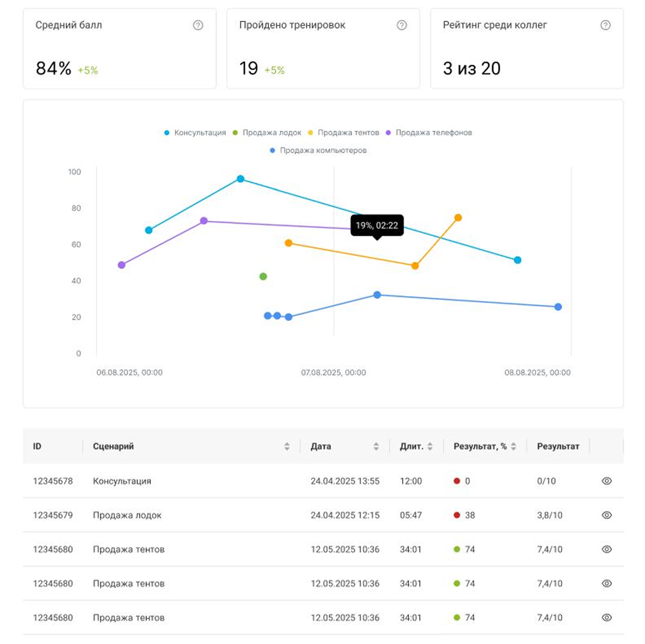This screenshot has width=645, height=644.
Task: Toggle Продажа тентов legend item
Action: 343,133
